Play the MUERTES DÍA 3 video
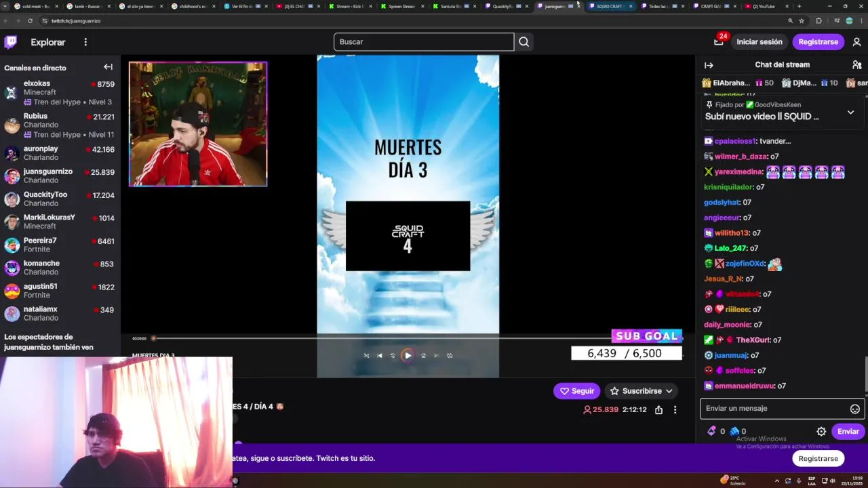 (x=408, y=355)
